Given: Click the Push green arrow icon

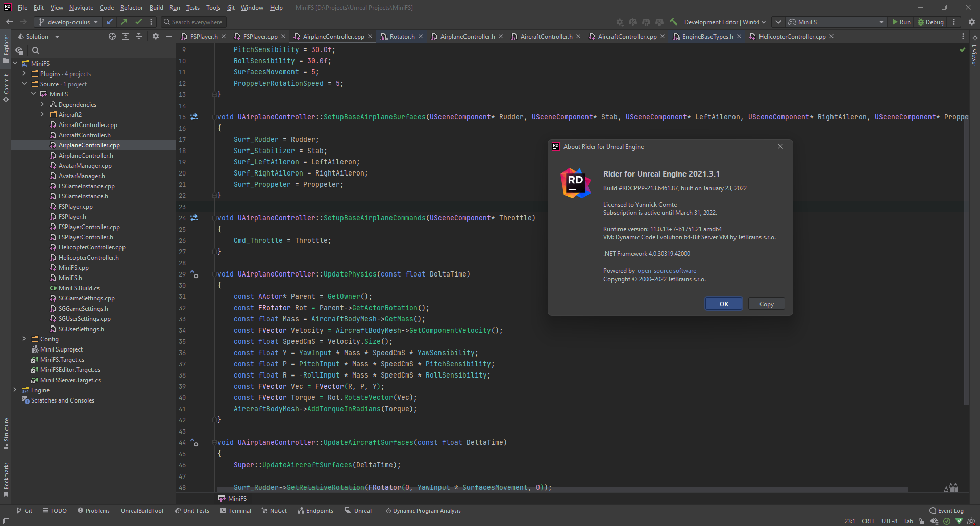Looking at the screenshot, I should pyautogui.click(x=124, y=22).
